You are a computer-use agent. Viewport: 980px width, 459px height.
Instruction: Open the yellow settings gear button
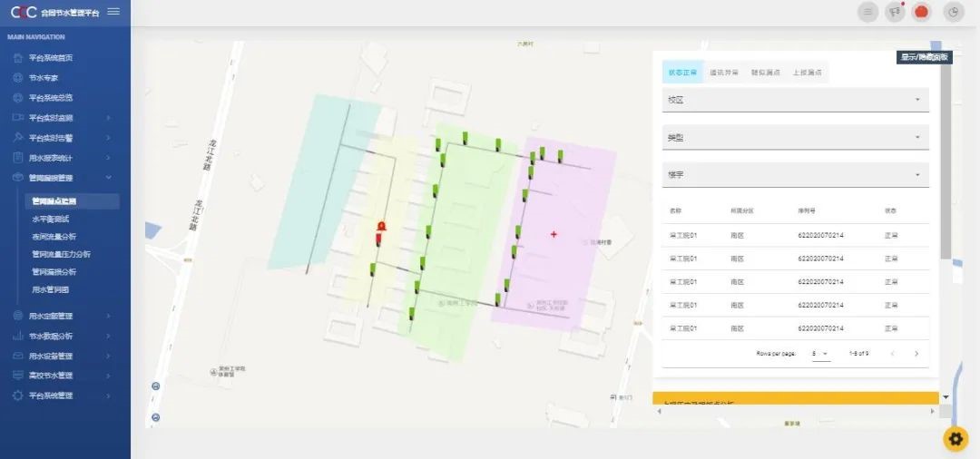click(955, 439)
